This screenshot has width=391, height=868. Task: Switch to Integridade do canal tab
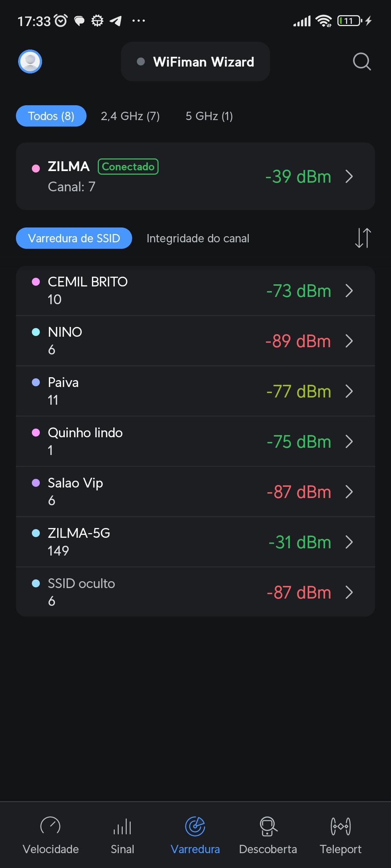[x=198, y=238]
